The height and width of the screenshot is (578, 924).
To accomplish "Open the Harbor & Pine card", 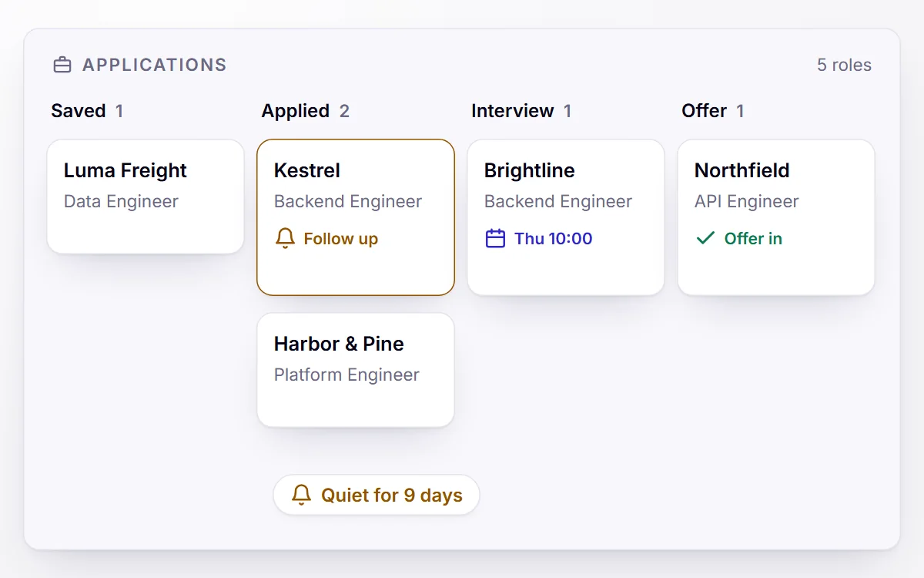I will [356, 370].
